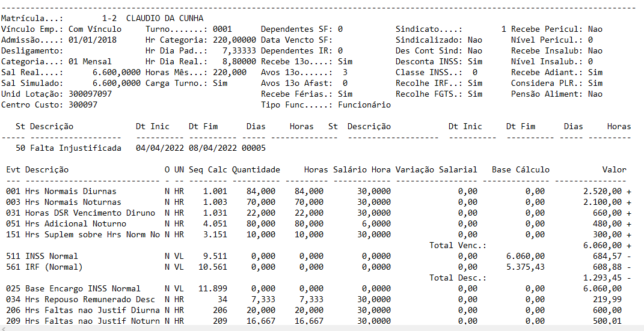Click the Sindicalizado value Nao

click(475, 40)
